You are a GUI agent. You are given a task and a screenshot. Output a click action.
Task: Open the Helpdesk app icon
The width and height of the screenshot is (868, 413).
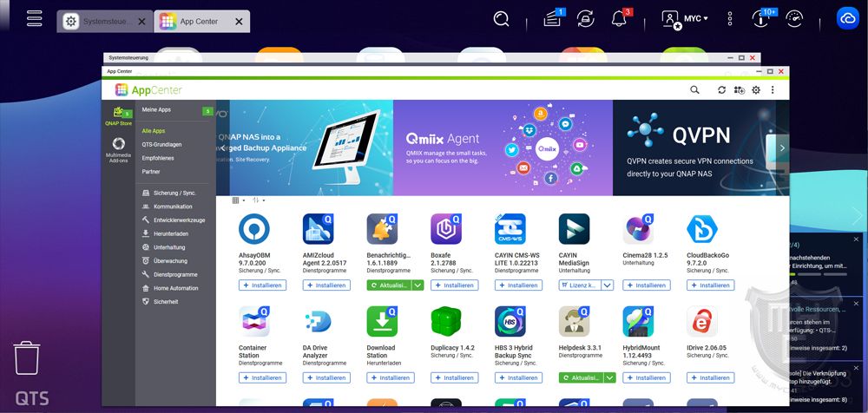[x=574, y=322]
